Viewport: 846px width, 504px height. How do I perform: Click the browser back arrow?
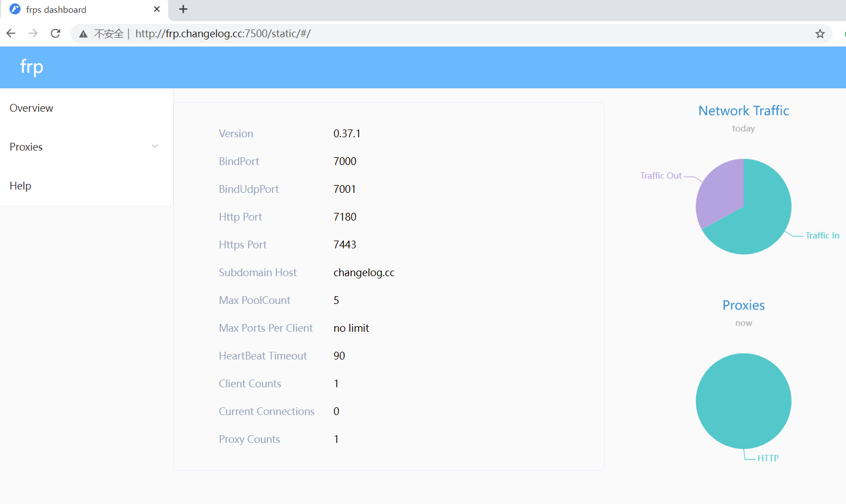(x=11, y=33)
